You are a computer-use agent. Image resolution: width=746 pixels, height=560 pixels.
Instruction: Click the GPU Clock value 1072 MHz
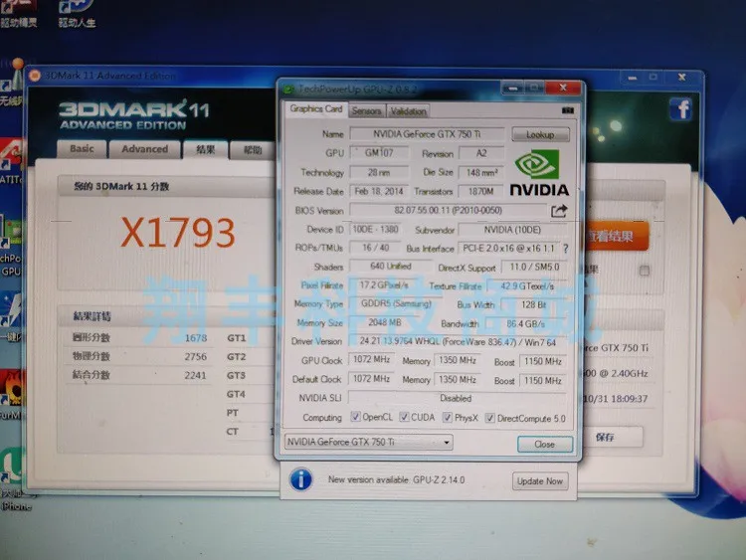pyautogui.click(x=372, y=359)
